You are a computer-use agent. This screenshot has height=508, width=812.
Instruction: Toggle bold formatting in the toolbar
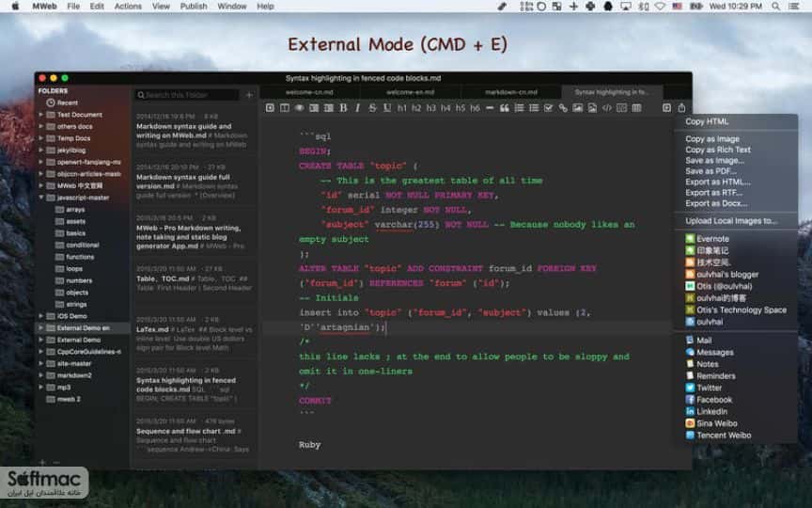[x=343, y=108]
